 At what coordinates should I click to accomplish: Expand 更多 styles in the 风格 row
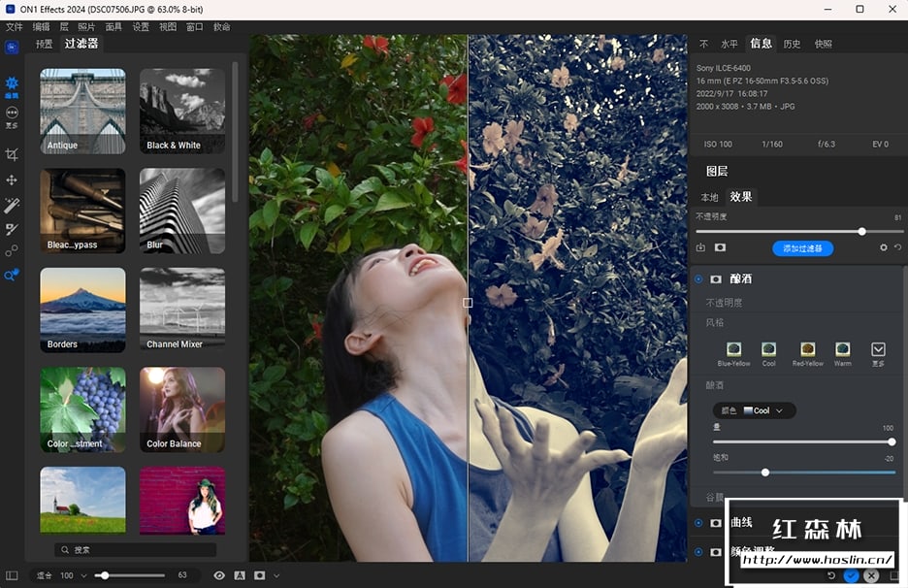pyautogui.click(x=878, y=349)
